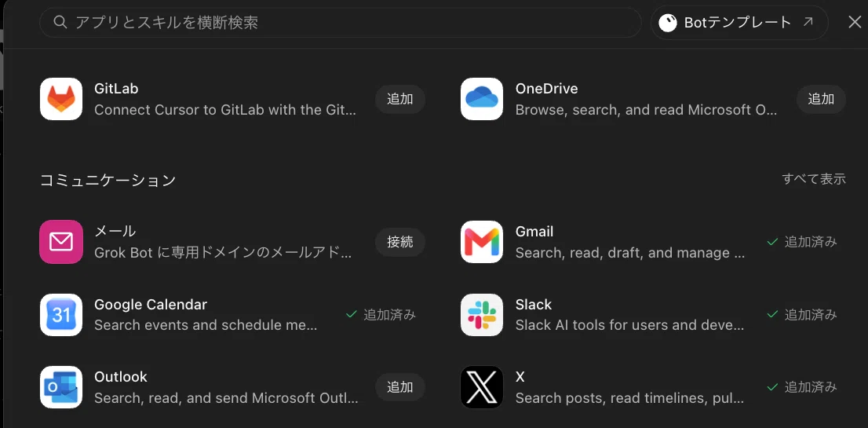Click 'Search, read, draft, and manage' description
The width and height of the screenshot is (868, 428).
point(630,253)
